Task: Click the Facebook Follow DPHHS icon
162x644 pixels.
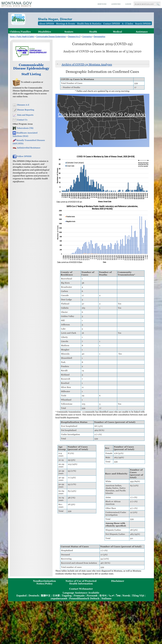Action: [15, 157]
